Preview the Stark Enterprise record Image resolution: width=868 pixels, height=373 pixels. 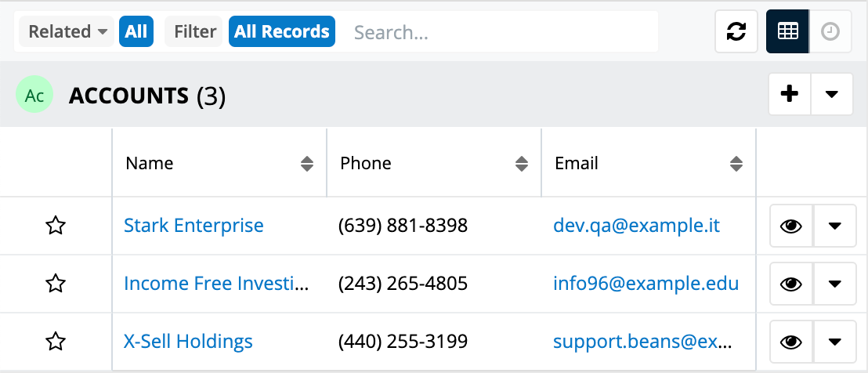coord(791,226)
